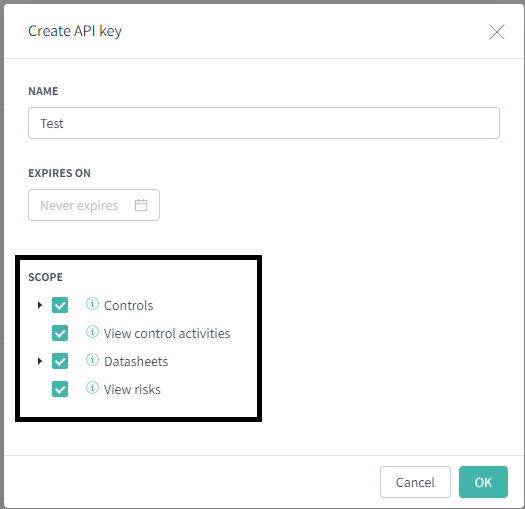Screen dimensions: 525x509
Task: Confirm with the OK button
Action: pyautogui.click(x=483, y=482)
